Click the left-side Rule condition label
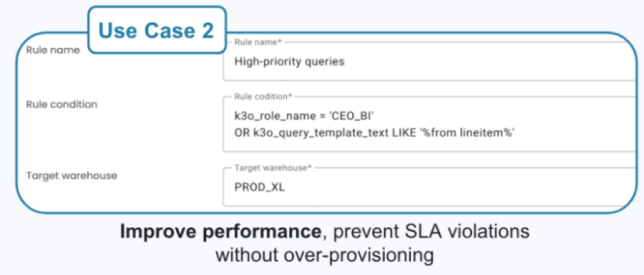This screenshot has width=644, height=275. (62, 104)
